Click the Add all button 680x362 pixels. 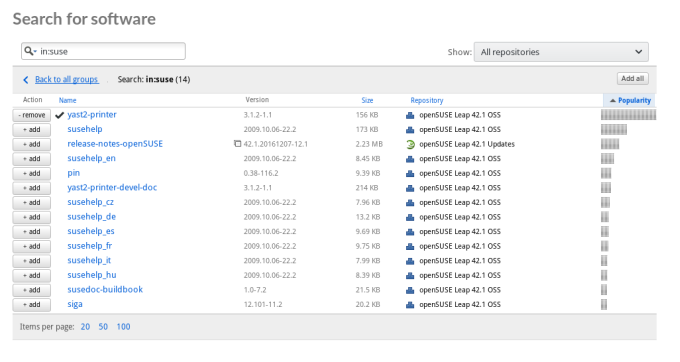coord(633,78)
